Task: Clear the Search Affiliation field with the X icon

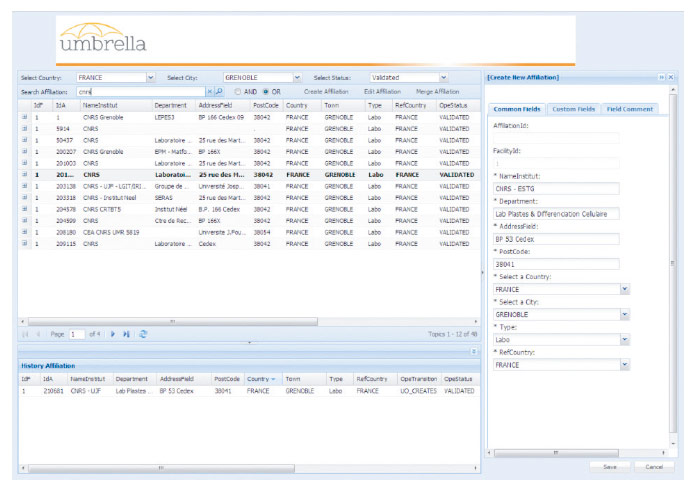Action: [210, 91]
